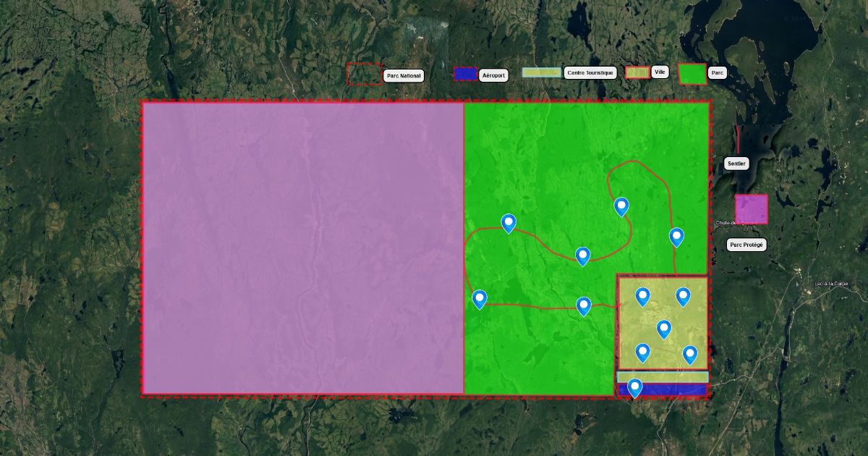Click the map pin on the blue airport strip
Viewport: 868px width, 456px height.
(634, 388)
